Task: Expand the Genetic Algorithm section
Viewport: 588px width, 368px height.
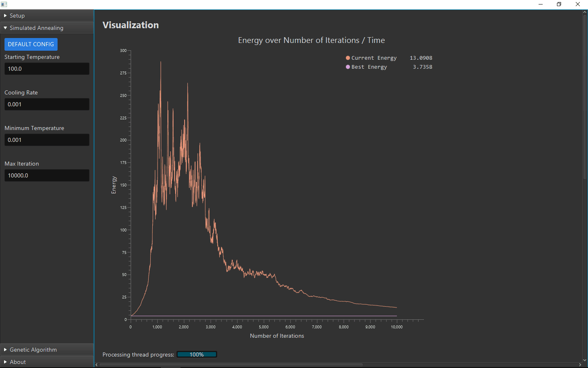Action: [33, 350]
